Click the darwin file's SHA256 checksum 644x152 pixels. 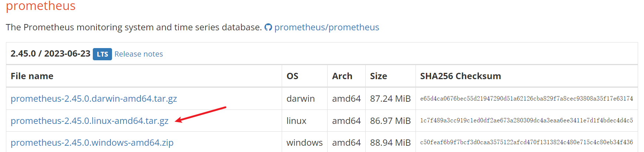click(526, 99)
